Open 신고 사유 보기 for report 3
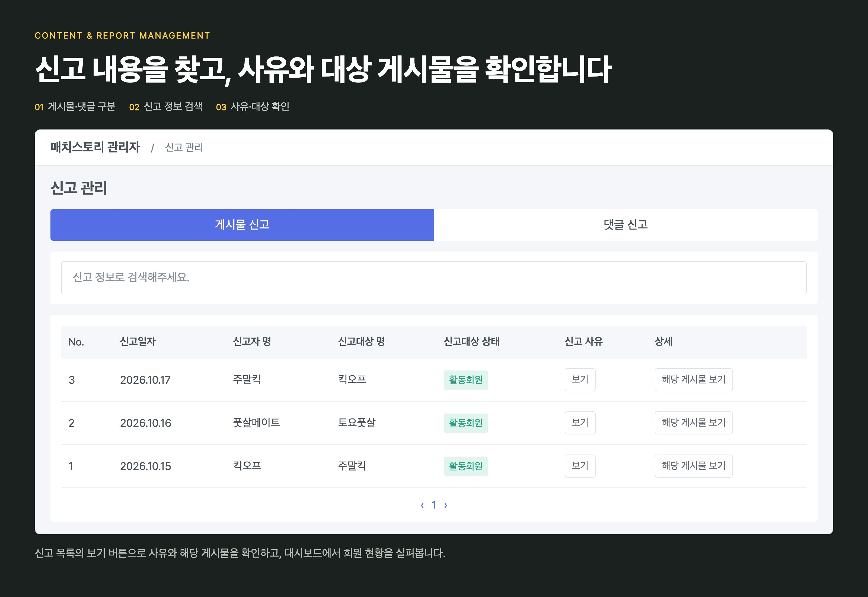Screen dimensions: 868x597 (x=580, y=380)
